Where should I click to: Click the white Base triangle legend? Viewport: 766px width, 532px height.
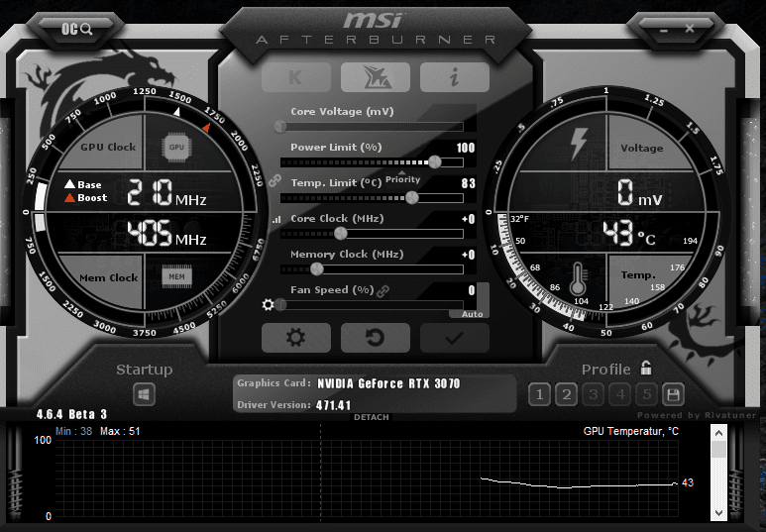point(69,184)
